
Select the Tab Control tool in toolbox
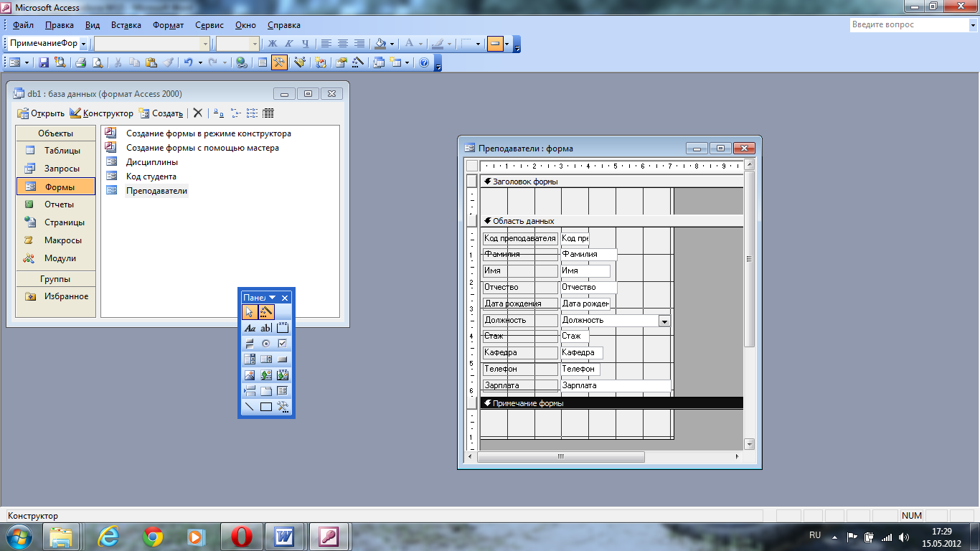266,390
